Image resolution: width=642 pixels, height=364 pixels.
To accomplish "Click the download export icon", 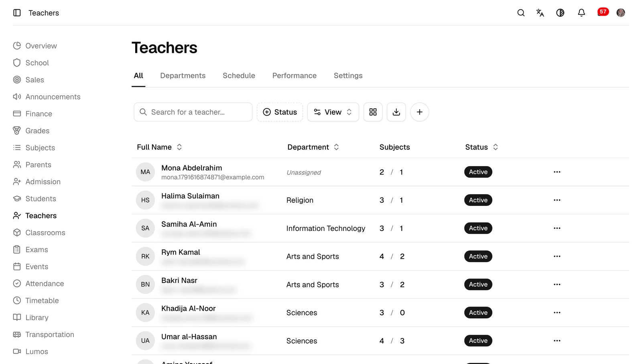I will (x=396, y=112).
